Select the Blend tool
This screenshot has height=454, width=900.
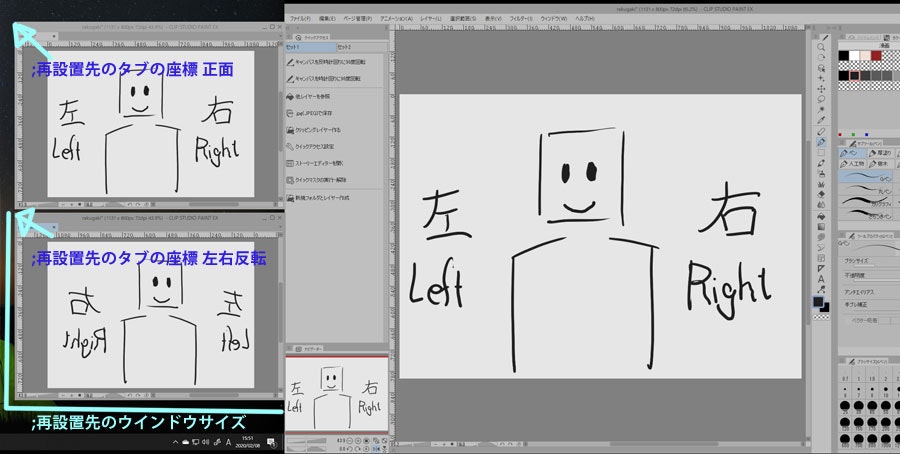(x=821, y=204)
